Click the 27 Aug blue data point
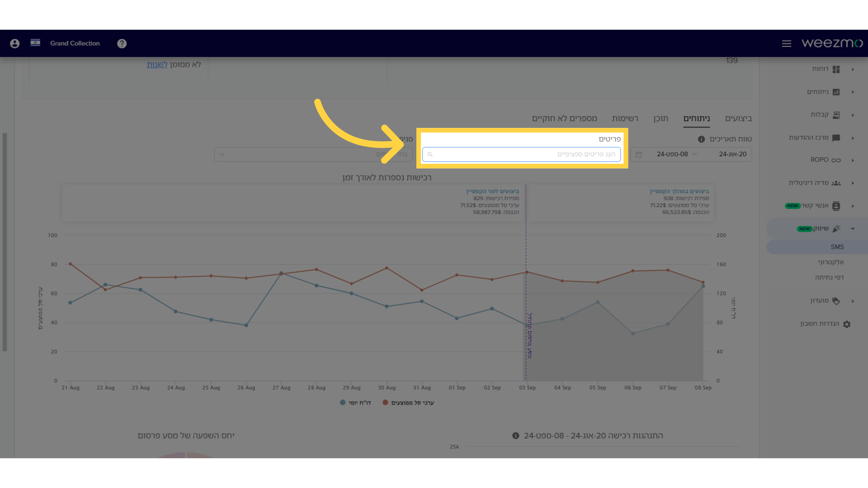The width and height of the screenshot is (868, 488). coord(281,273)
